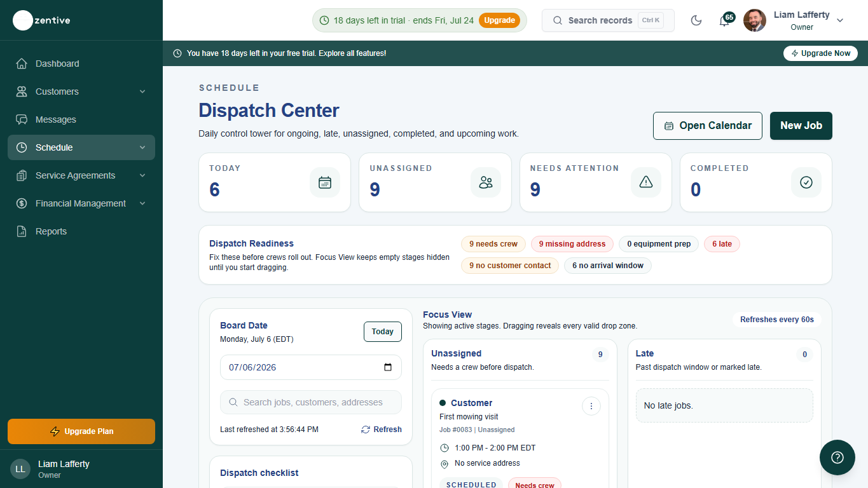868x488 pixels.
Task: Open notifications bell
Action: tap(724, 21)
